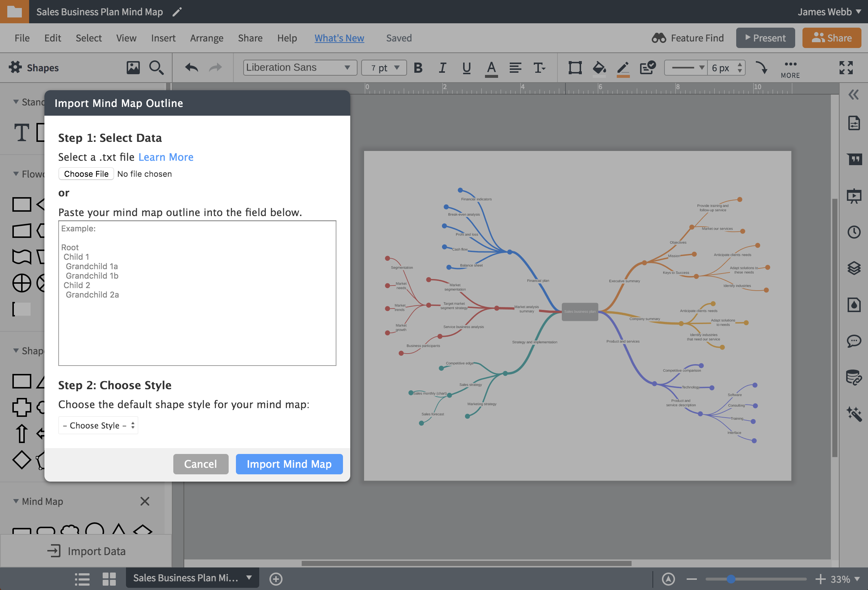
Task: Click the mind map outline text field
Action: [197, 293]
